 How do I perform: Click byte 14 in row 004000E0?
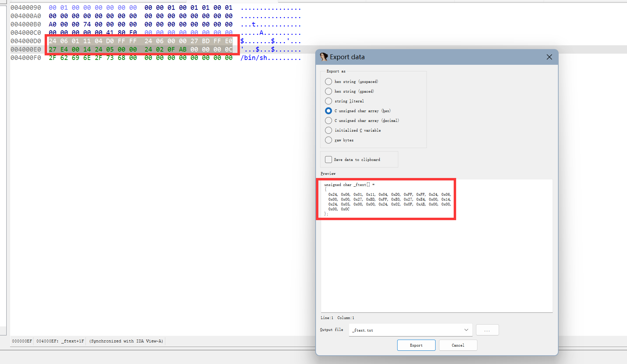(x=87, y=49)
